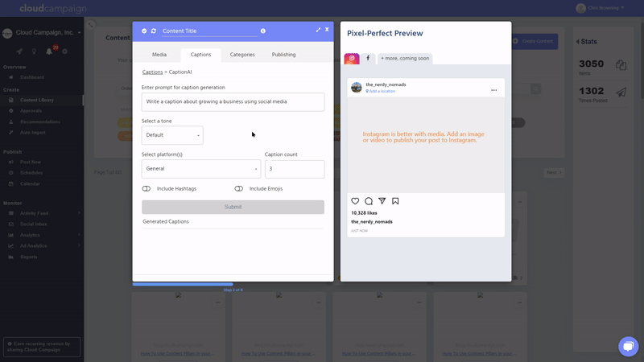
Task: Open sidebar settings gear icon
Action: click(x=65, y=51)
